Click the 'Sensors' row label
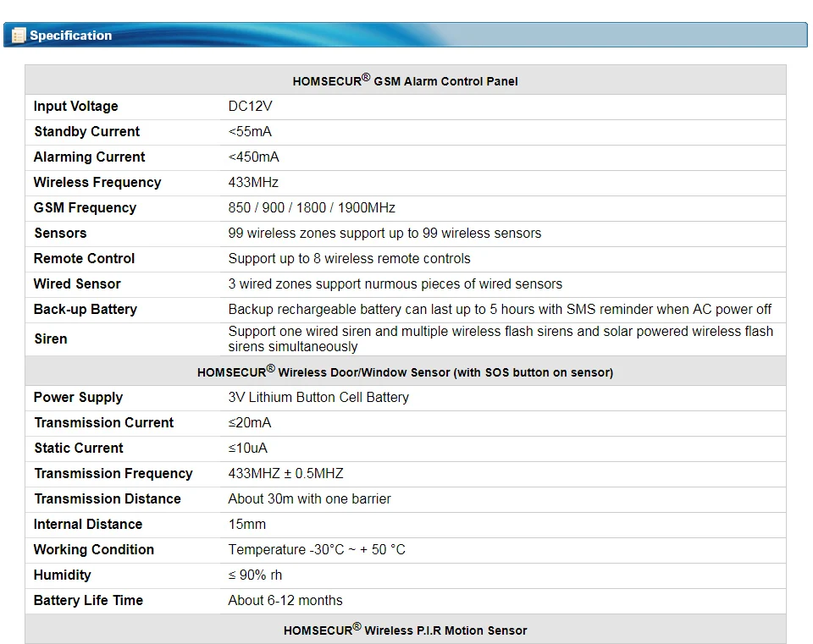 [x=60, y=234]
